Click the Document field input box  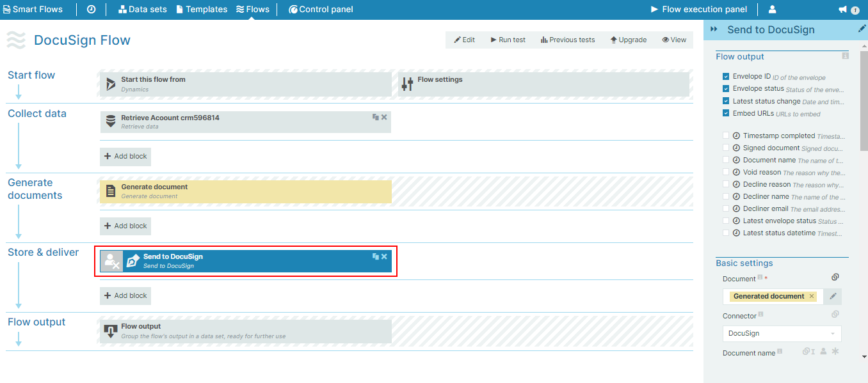773,296
